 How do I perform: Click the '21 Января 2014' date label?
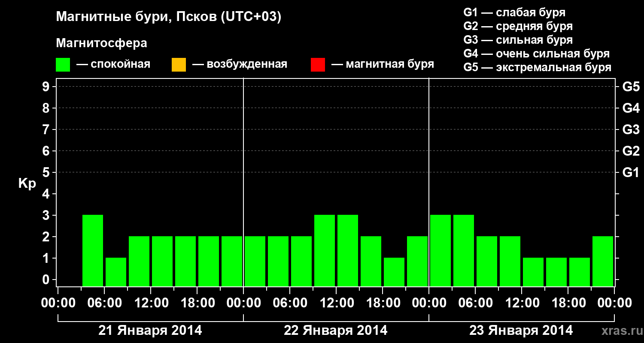click(150, 331)
